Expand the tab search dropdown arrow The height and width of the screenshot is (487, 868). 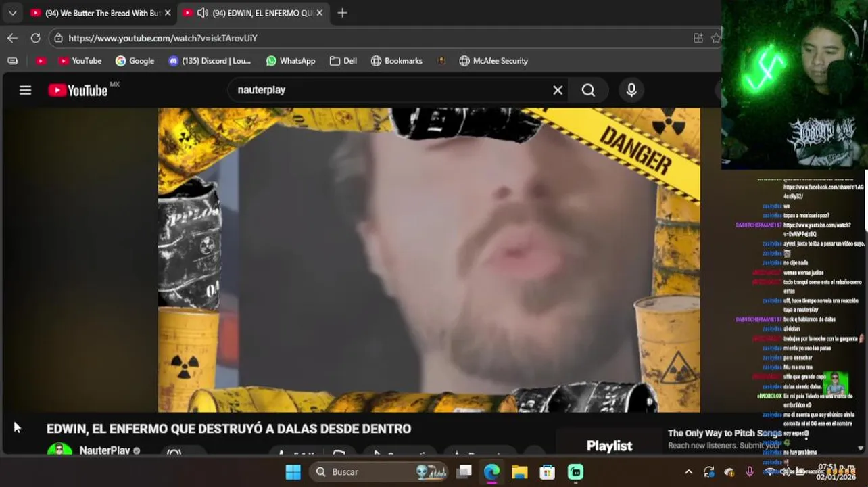click(x=12, y=13)
